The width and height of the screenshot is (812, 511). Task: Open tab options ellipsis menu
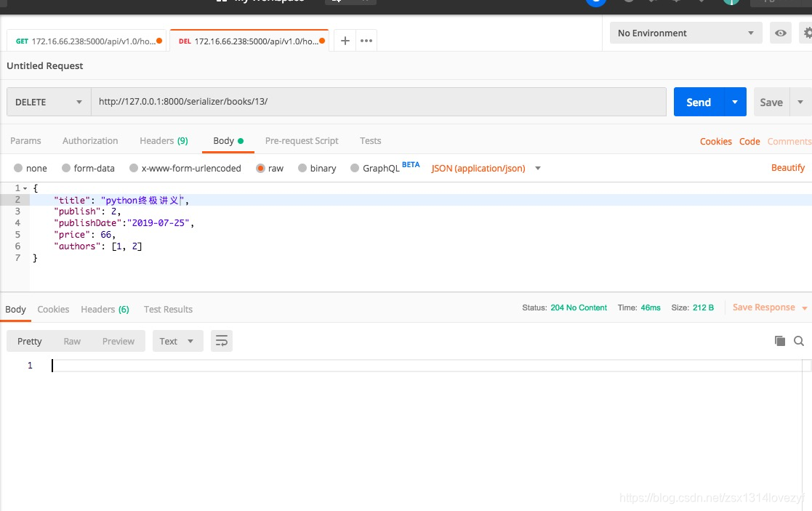pyautogui.click(x=366, y=41)
